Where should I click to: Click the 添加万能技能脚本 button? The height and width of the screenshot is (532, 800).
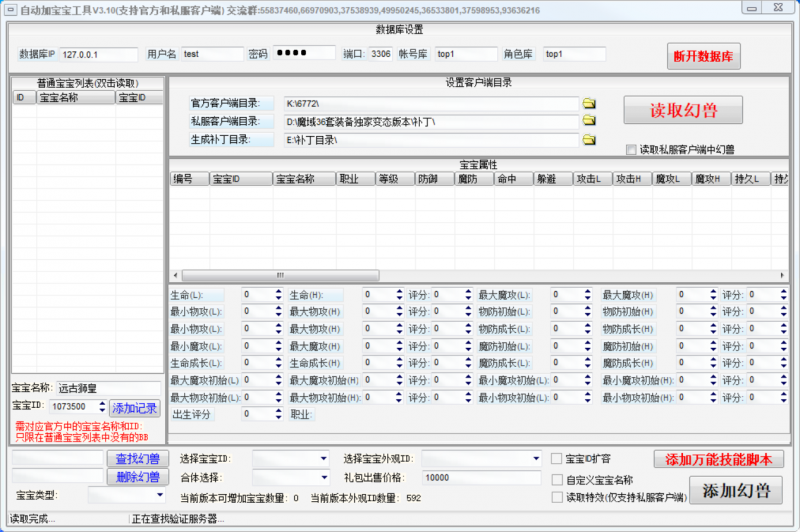click(718, 460)
